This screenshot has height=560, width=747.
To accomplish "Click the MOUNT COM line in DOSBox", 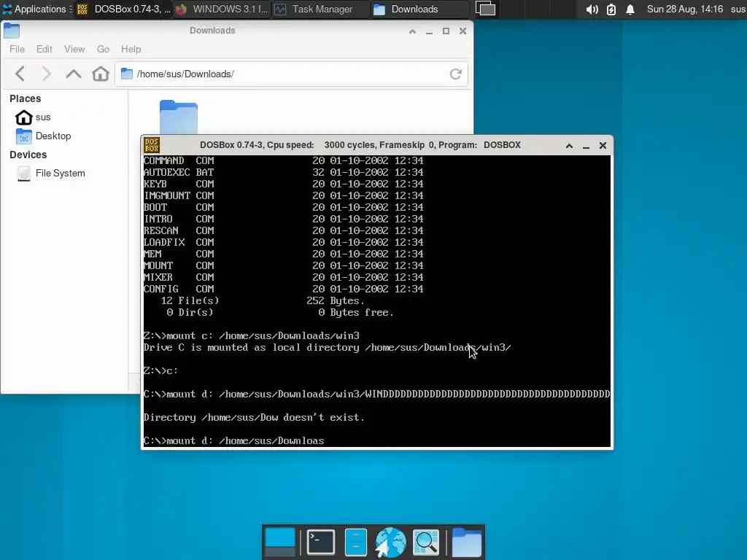I will 283,265.
